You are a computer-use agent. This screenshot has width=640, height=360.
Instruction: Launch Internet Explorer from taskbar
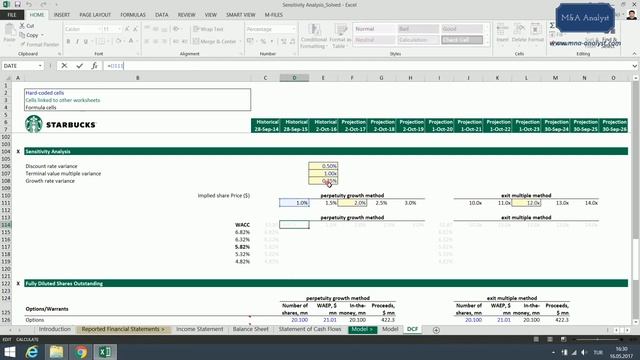click(x=32, y=352)
